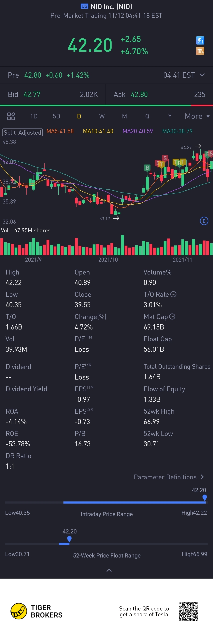Tap the 52-Week Price Float Range marker

click(x=69, y=539)
